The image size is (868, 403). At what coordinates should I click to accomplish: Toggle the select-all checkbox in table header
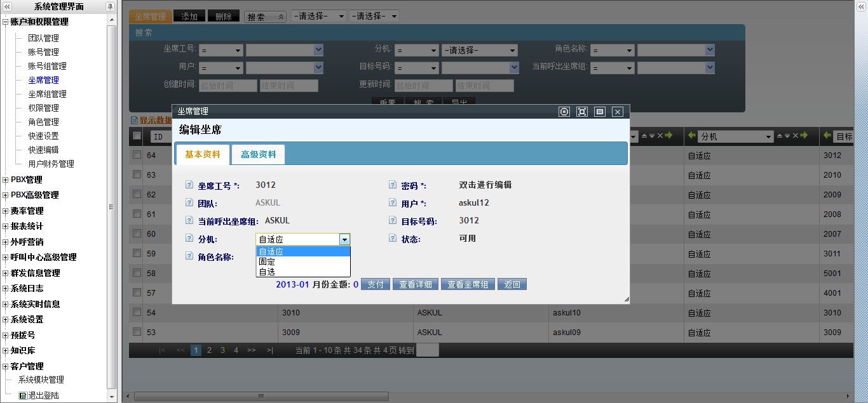(137, 136)
